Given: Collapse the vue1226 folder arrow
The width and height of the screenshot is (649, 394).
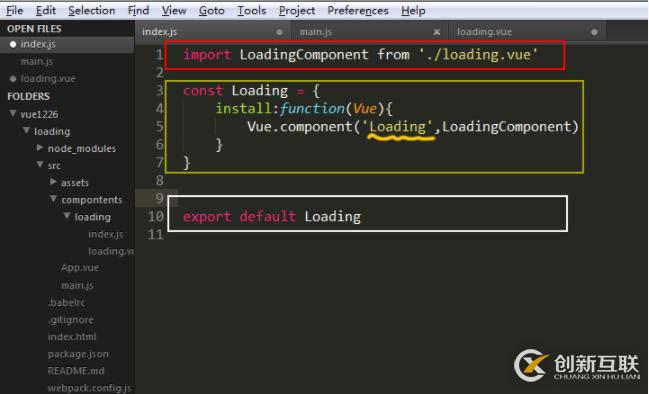Looking at the screenshot, I should pyautogui.click(x=13, y=113).
